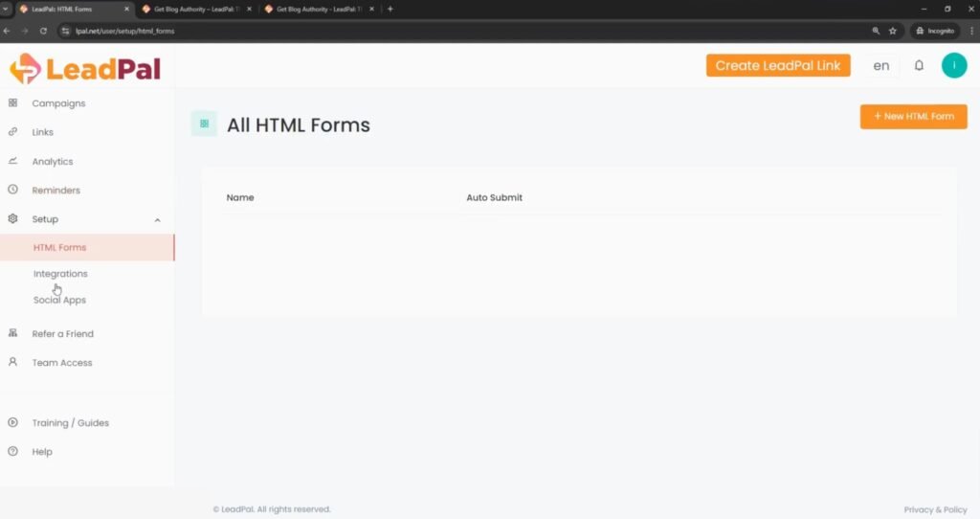The height and width of the screenshot is (519, 980).
Task: Click the Create LeadPal Link button
Action: pos(778,66)
